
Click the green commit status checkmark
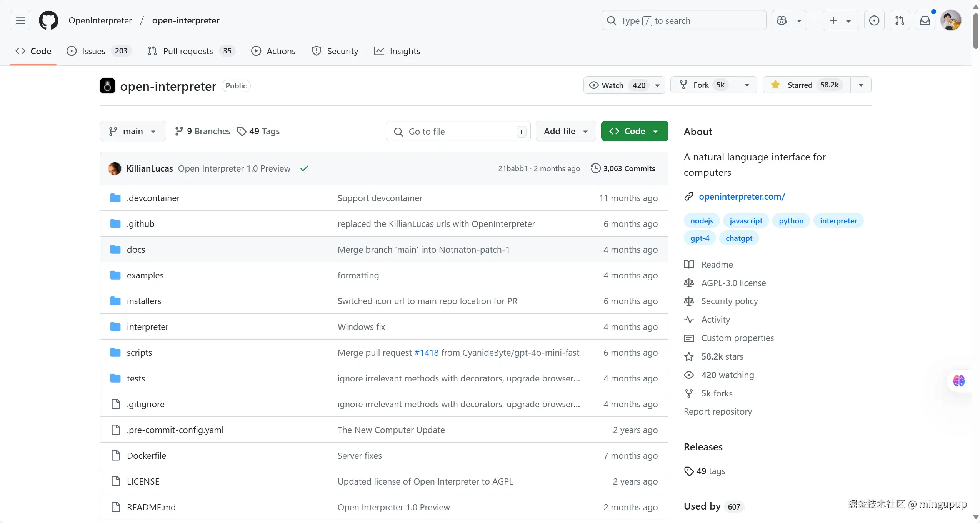click(304, 168)
